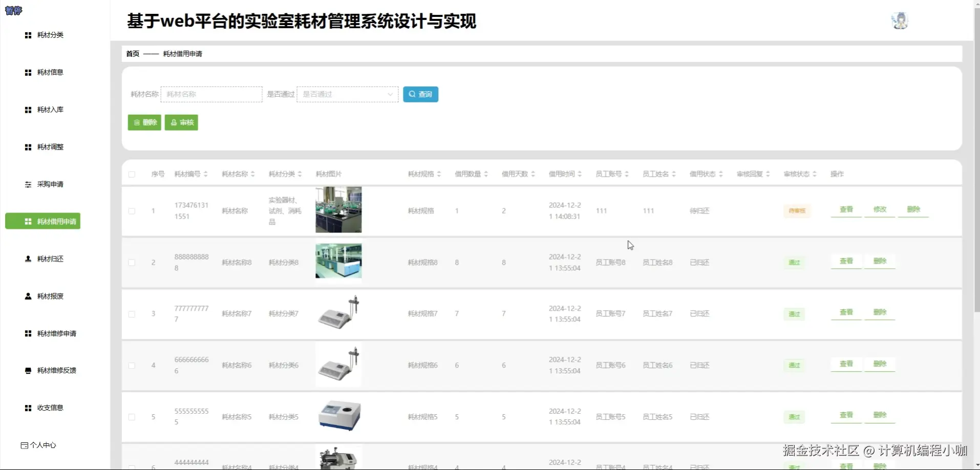Open the instrument thumbnail in row 3
Screen dimensions: 980x470
pyautogui.click(x=338, y=313)
